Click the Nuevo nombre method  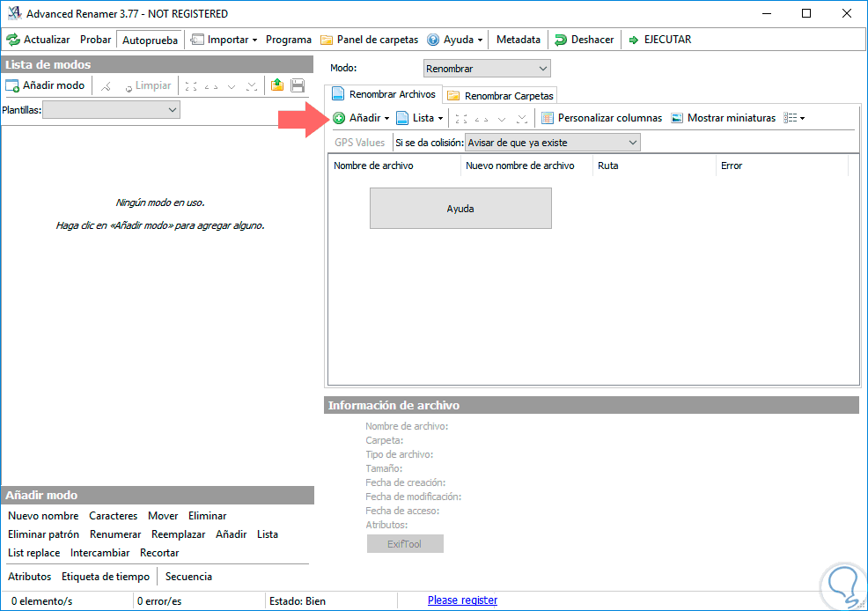43,516
